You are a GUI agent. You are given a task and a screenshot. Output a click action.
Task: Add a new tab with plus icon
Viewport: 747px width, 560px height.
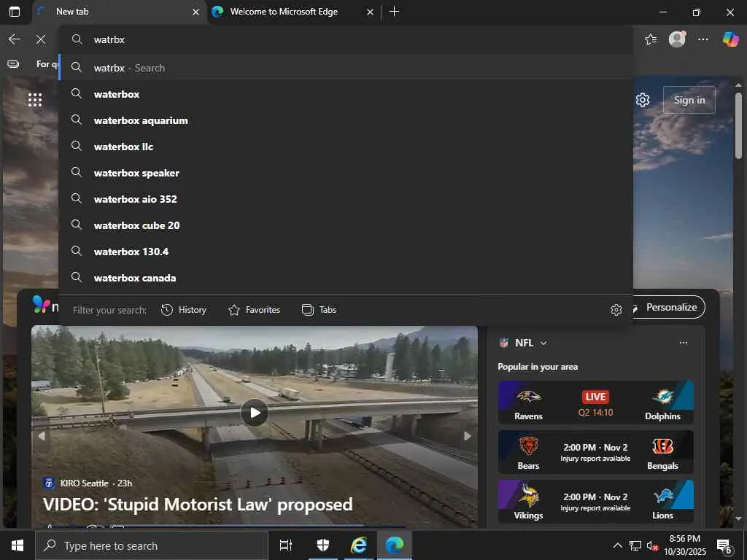click(x=395, y=12)
